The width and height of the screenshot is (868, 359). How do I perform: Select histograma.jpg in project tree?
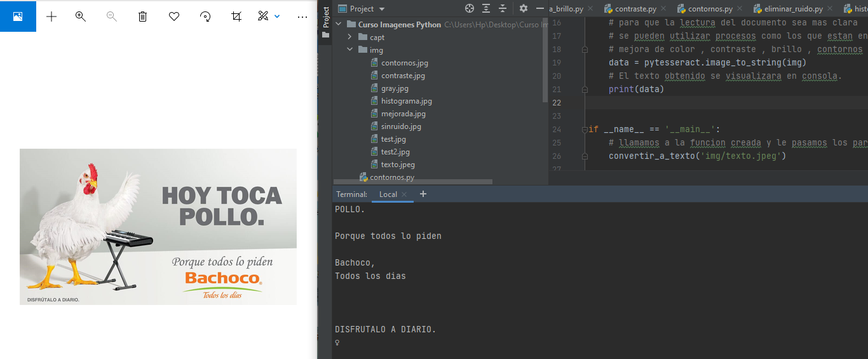[x=406, y=101]
